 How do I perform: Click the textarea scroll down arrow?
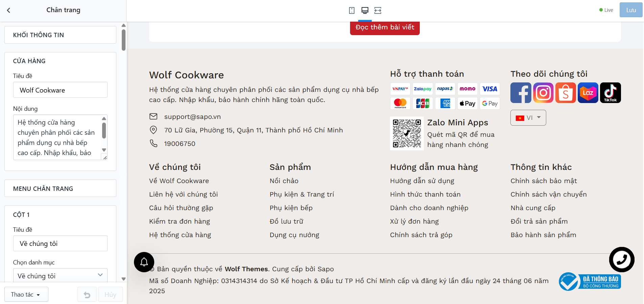point(104,150)
